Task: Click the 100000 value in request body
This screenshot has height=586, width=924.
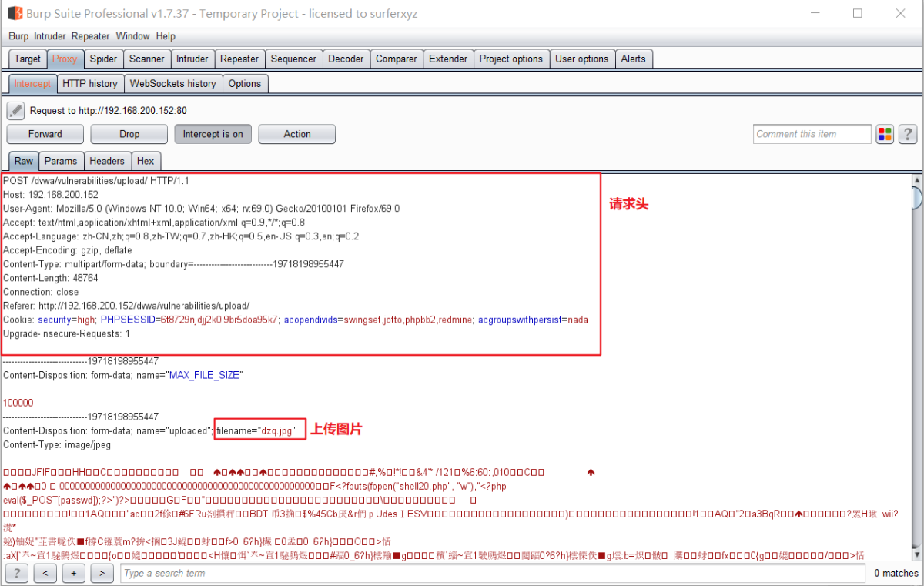Action: pos(18,403)
